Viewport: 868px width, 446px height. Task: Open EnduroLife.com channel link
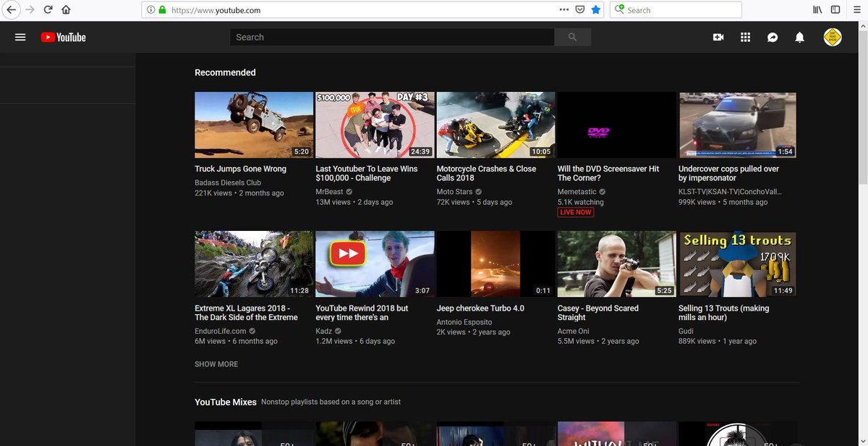pos(221,331)
